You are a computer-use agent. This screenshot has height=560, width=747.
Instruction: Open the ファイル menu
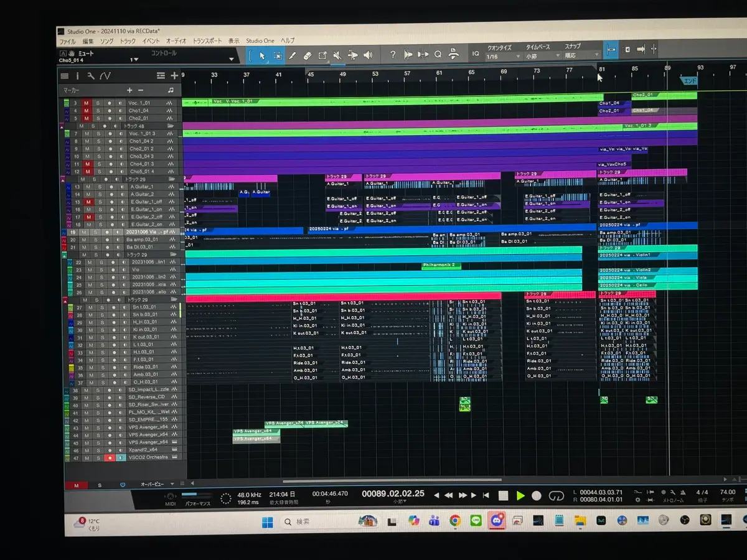67,41
